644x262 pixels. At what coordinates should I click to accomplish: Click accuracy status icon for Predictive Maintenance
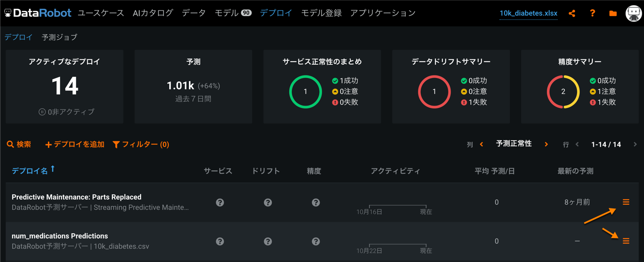316,202
